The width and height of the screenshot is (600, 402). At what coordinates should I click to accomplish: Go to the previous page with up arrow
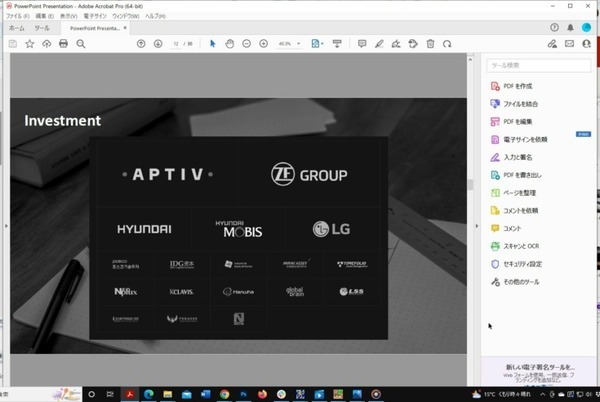(142, 44)
